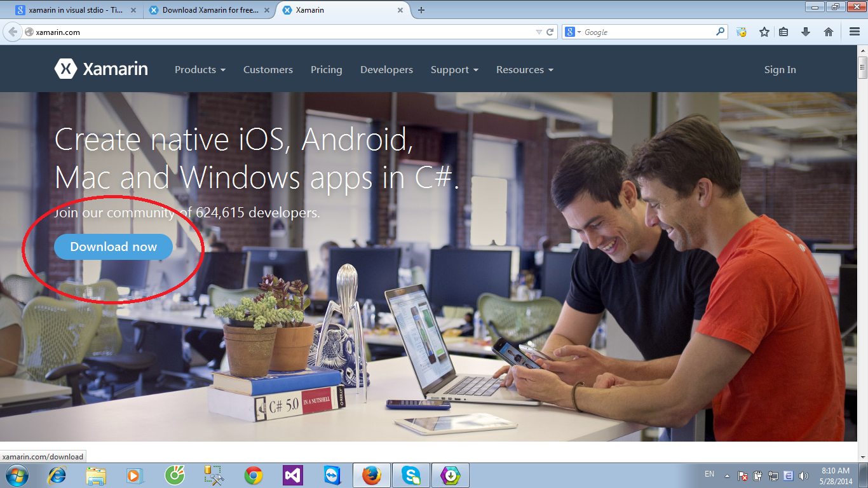This screenshot has width=868, height=488.
Task: Click the Download now button
Action: [113, 247]
